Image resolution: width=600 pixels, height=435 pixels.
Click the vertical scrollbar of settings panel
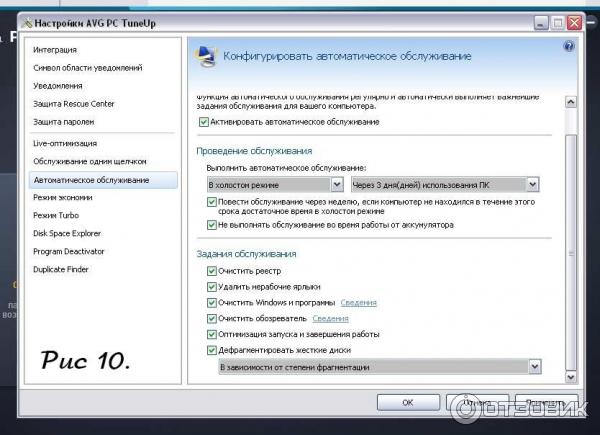coord(571,230)
